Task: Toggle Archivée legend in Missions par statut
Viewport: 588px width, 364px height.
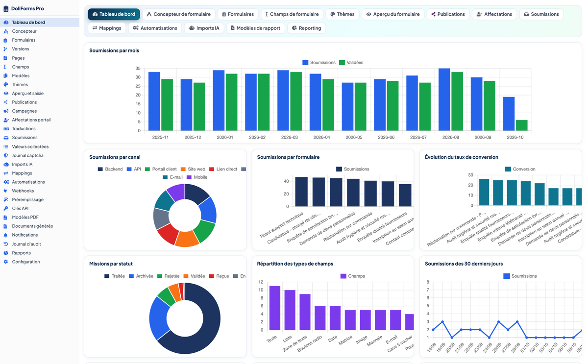Action: point(141,276)
